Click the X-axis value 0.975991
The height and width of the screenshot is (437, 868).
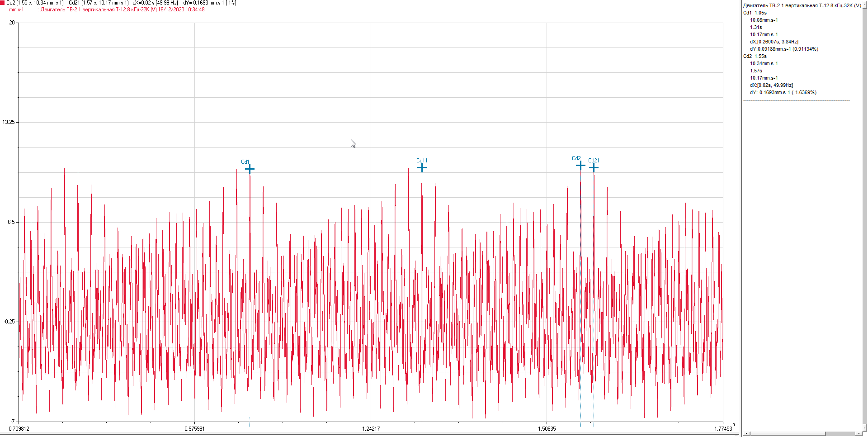pos(194,429)
